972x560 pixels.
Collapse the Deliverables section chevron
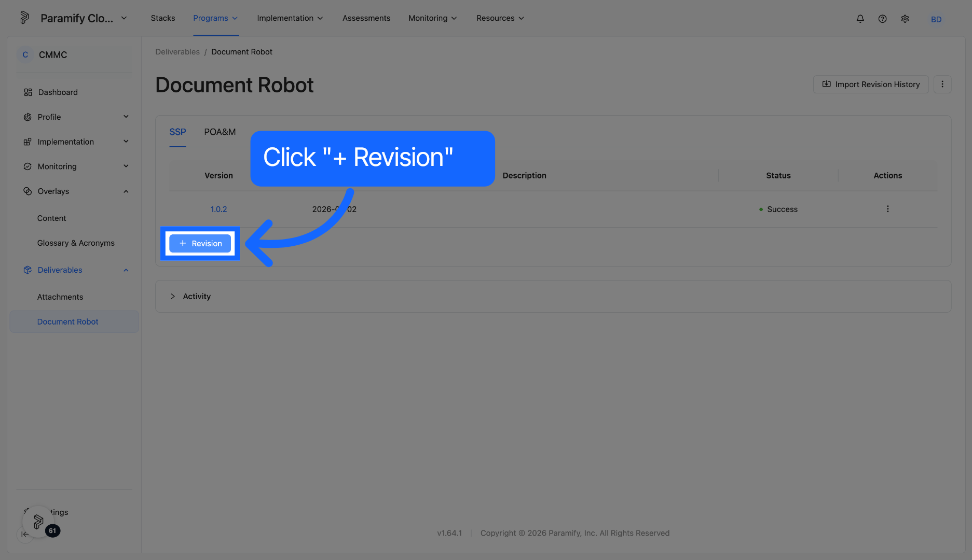pyautogui.click(x=126, y=270)
